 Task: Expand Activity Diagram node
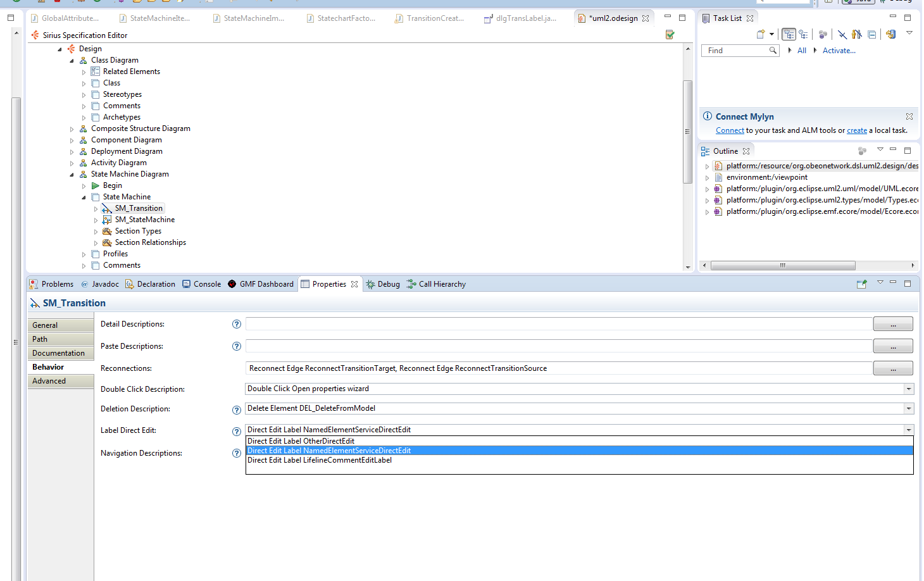(72, 163)
